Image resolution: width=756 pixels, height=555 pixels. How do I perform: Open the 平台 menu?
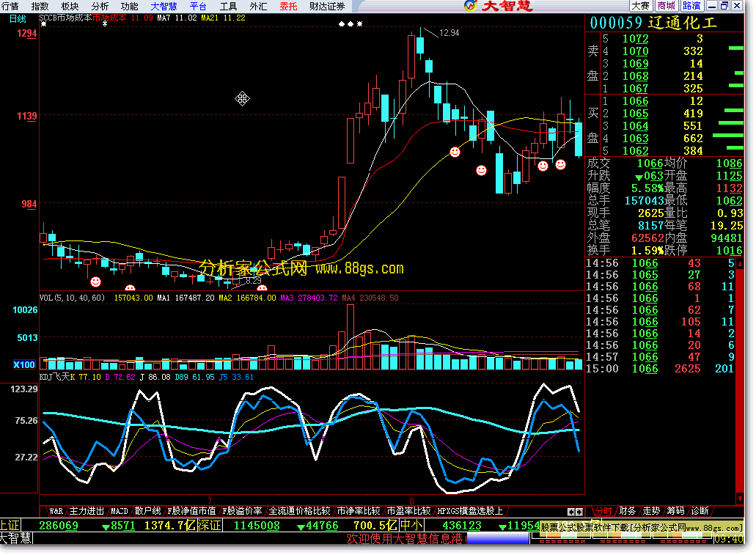point(198,7)
